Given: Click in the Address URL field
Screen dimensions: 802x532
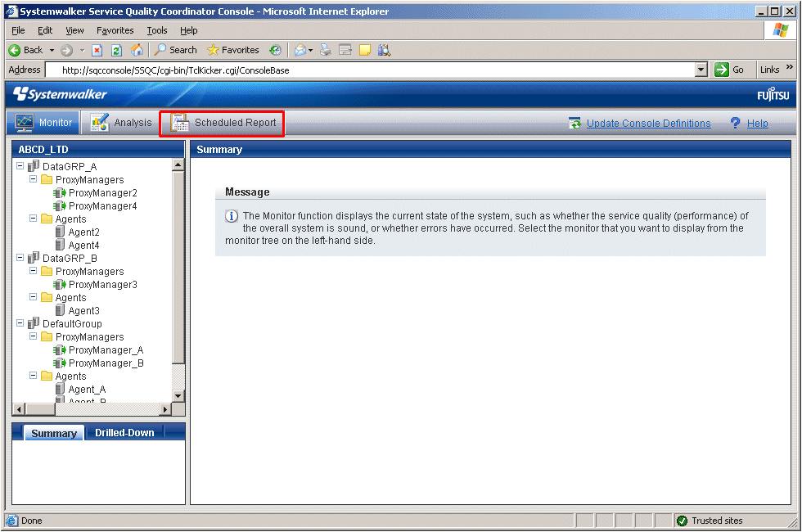Looking at the screenshot, I should tap(370, 70).
